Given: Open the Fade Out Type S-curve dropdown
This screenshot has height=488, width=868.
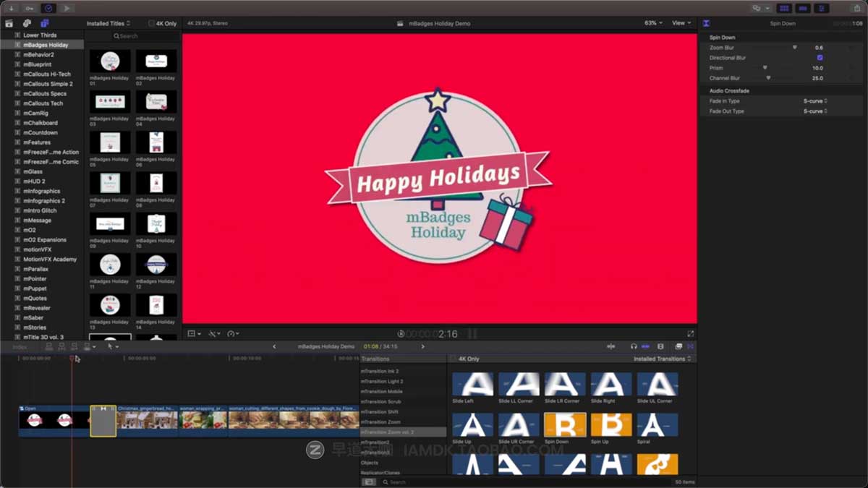Looking at the screenshot, I should pos(815,111).
